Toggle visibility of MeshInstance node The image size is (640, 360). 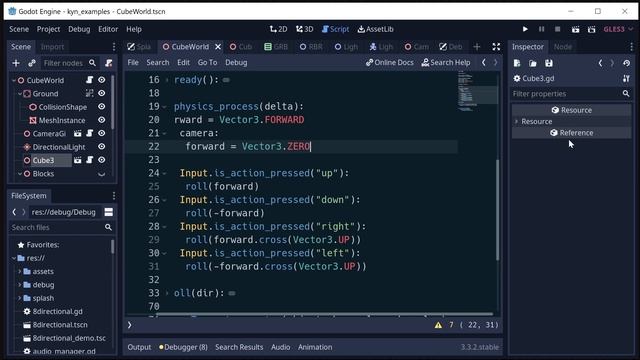tap(102, 120)
